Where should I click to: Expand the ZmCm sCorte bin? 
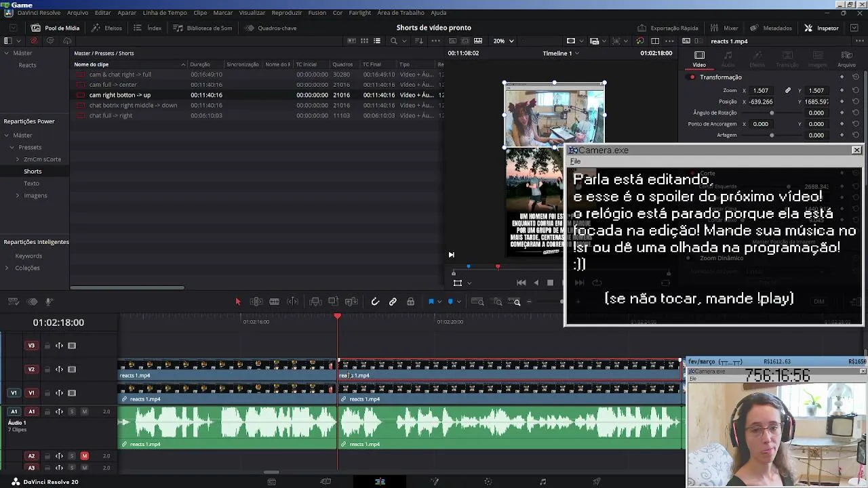tap(18, 159)
